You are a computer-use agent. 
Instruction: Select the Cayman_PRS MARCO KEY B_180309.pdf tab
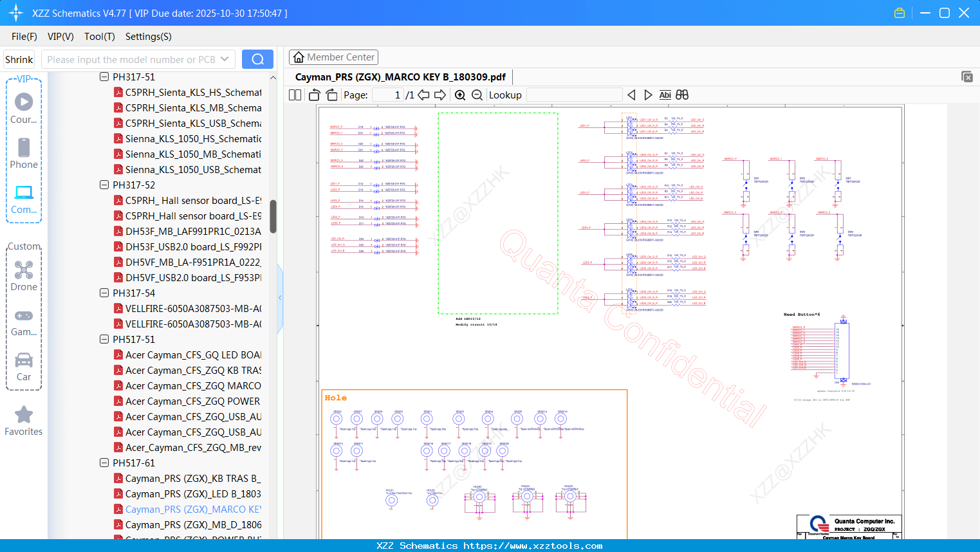[400, 77]
